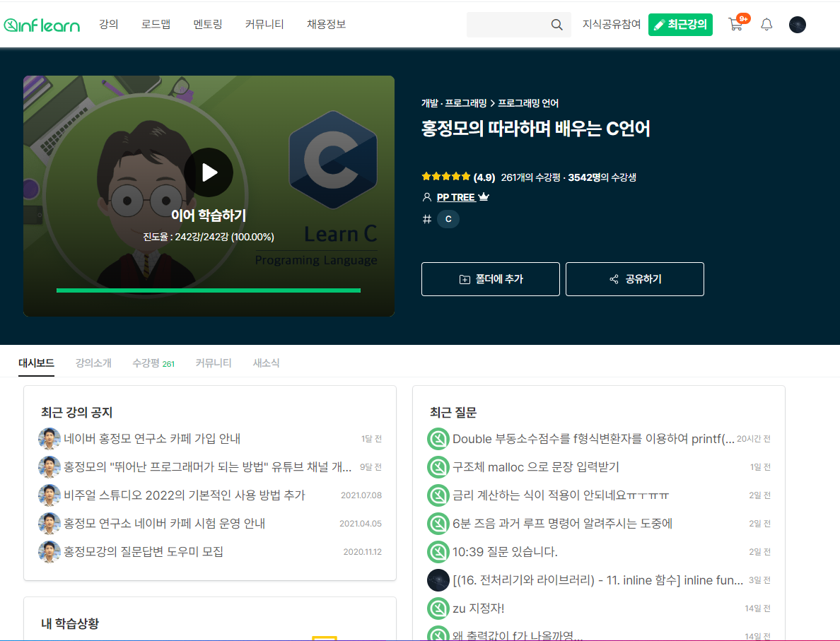The image size is (840, 641).
Task: Click the 폴더에 추가 button
Action: pos(491,279)
